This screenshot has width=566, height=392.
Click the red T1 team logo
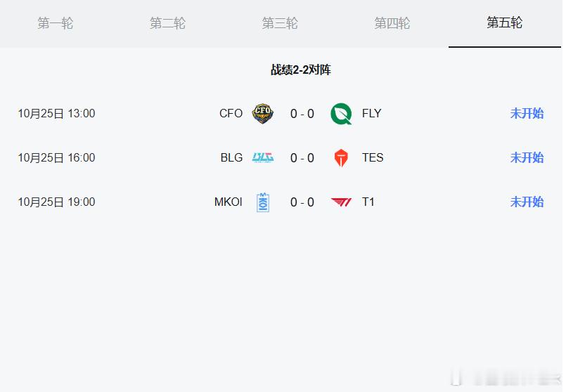pos(341,202)
